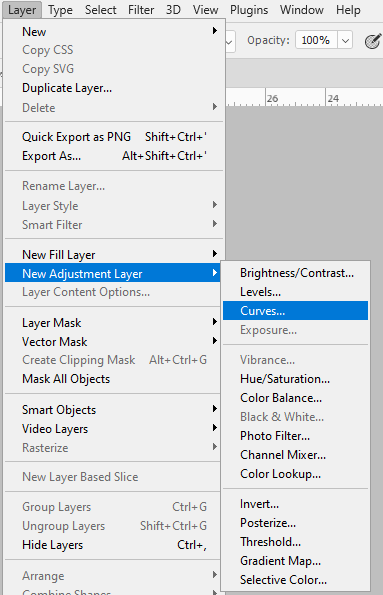
Task: Expand the New Fill Layer submenu
Action: click(114, 255)
